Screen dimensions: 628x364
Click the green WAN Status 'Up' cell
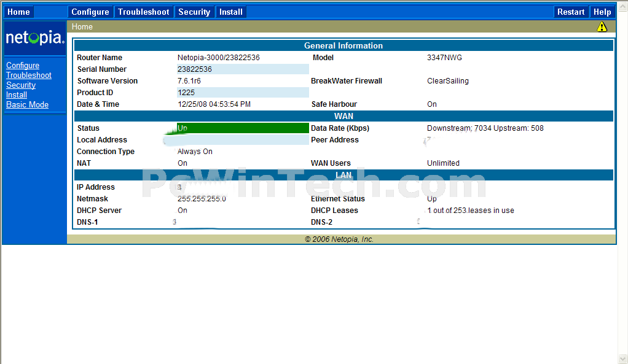pyautogui.click(x=243, y=128)
